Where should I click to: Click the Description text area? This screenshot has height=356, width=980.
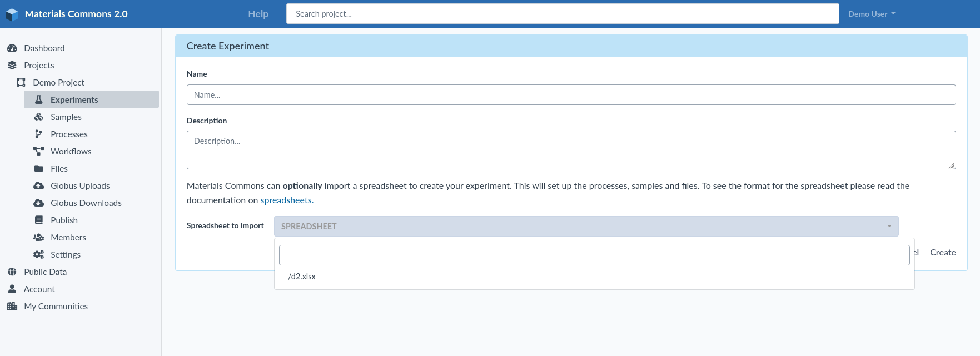tap(571, 150)
